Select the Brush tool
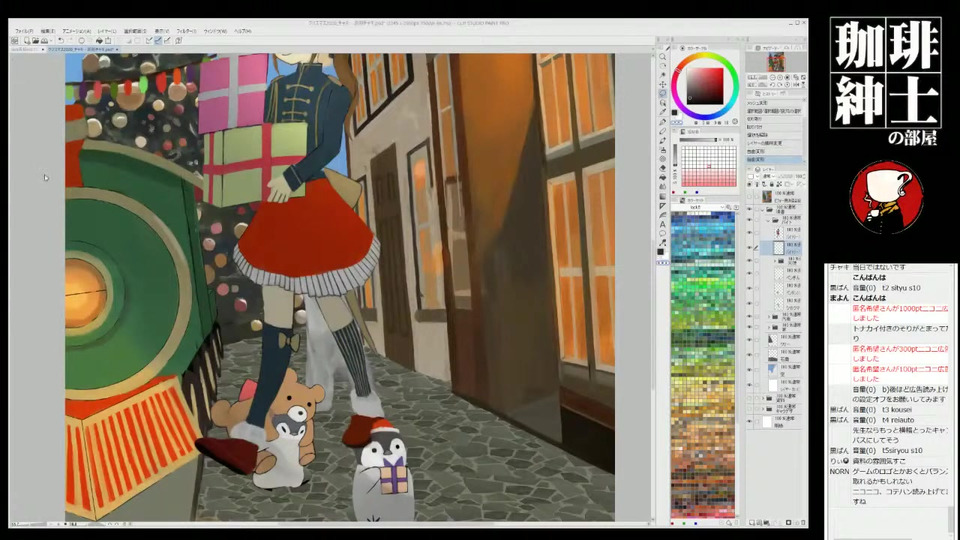The height and width of the screenshot is (540, 960). (662, 140)
